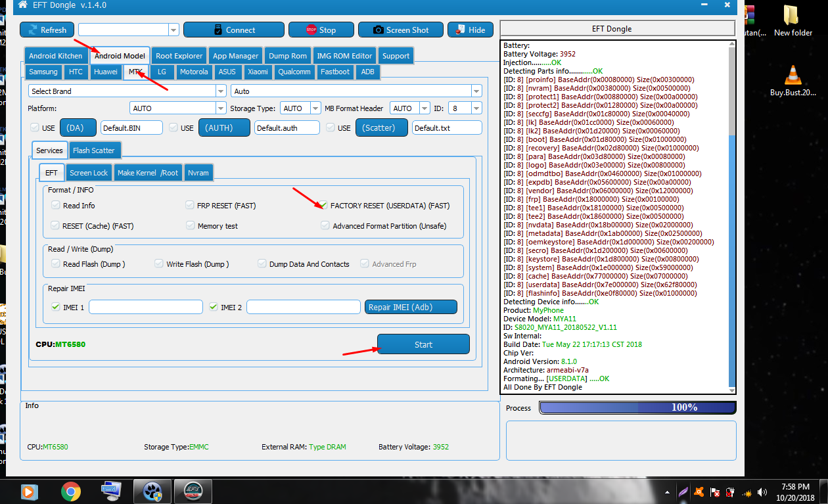Click the purple feather tray icon

coord(683,492)
